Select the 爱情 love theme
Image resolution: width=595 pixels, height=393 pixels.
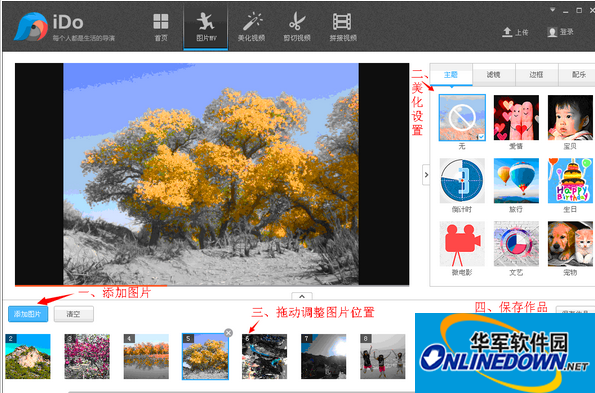[x=516, y=118]
